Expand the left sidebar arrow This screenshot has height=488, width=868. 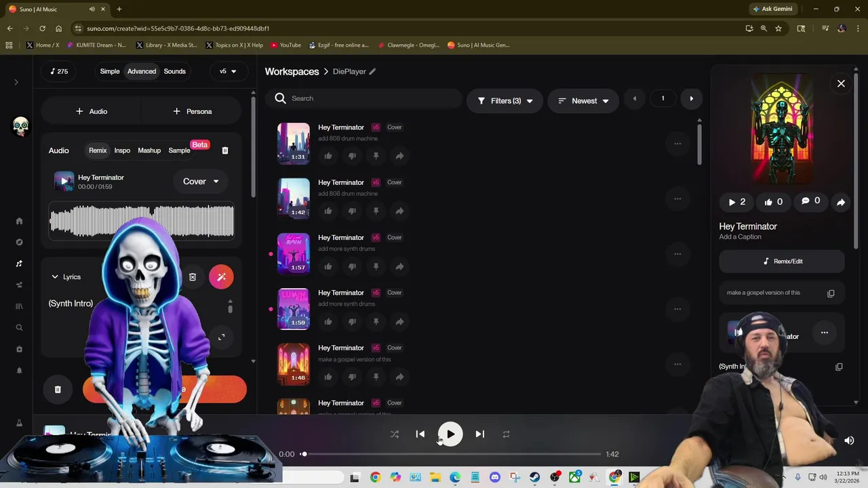point(16,83)
